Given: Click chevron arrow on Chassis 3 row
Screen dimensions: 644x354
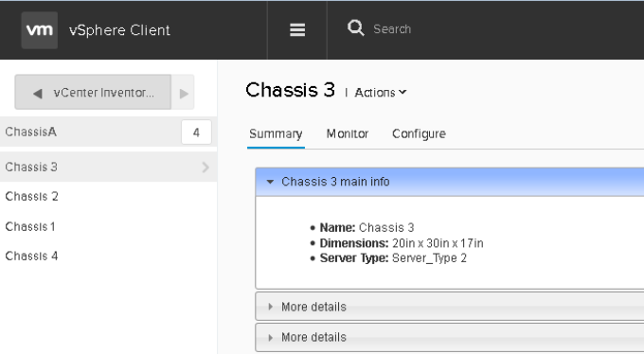Looking at the screenshot, I should (206, 167).
